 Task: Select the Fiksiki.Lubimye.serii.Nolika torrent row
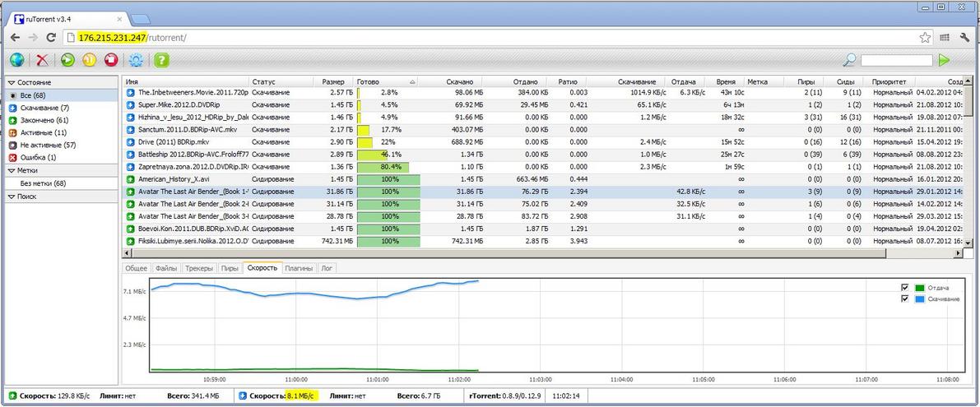[542, 242]
